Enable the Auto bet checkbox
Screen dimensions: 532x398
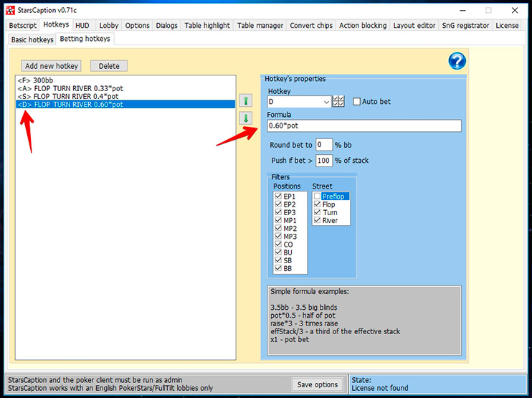pos(357,102)
